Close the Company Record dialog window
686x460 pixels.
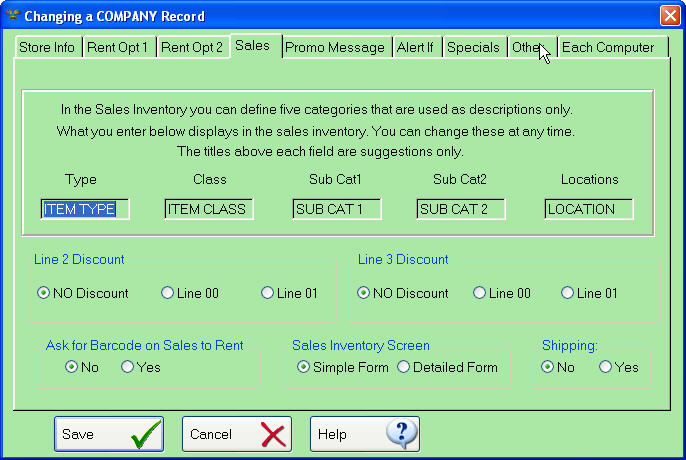[x=669, y=16]
